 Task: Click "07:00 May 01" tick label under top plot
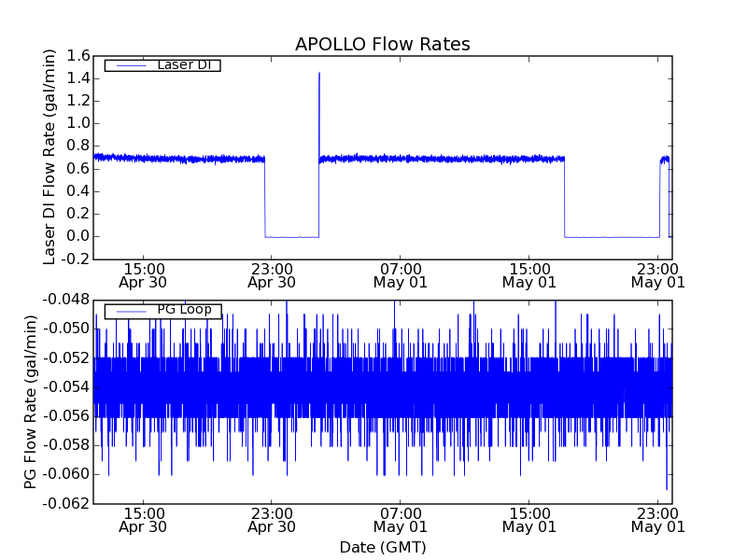pyautogui.click(x=400, y=274)
